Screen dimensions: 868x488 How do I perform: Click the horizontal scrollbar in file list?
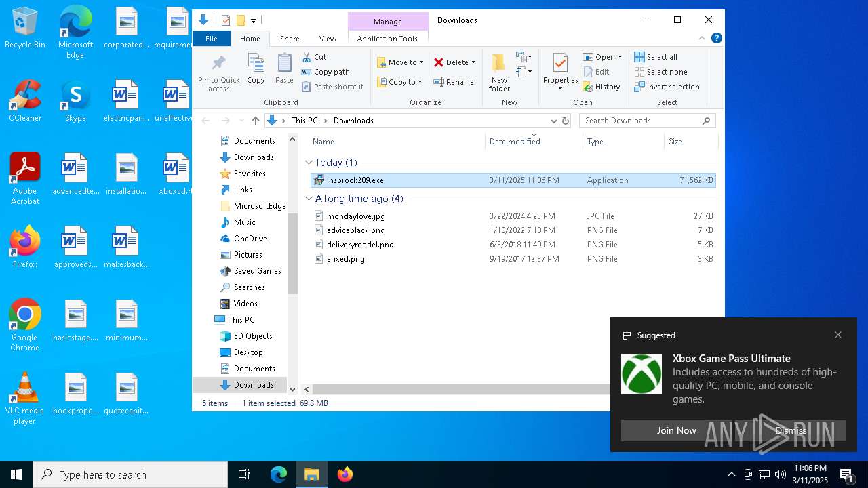pos(461,390)
